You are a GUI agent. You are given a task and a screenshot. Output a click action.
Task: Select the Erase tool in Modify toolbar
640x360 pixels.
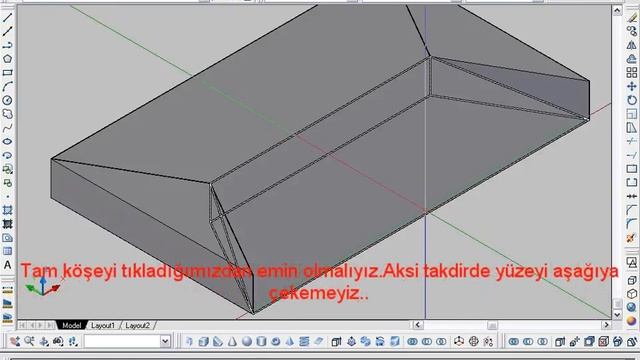pyautogui.click(x=632, y=18)
